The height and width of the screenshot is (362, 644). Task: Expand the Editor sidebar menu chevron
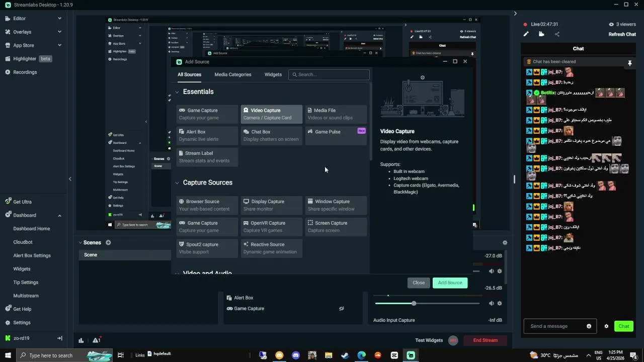coord(59,19)
